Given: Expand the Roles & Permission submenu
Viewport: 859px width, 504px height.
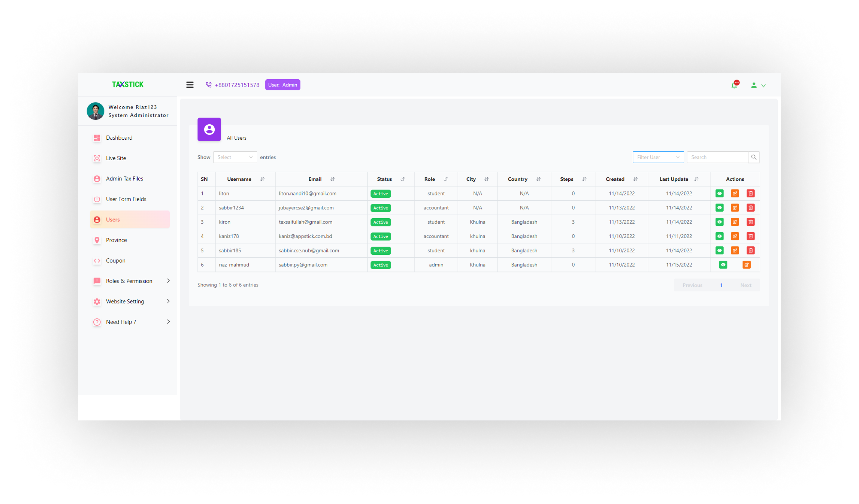Looking at the screenshot, I should 130,281.
